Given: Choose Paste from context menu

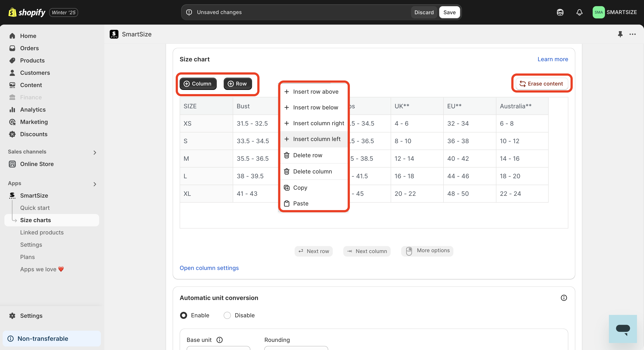Looking at the screenshot, I should click(x=314, y=203).
